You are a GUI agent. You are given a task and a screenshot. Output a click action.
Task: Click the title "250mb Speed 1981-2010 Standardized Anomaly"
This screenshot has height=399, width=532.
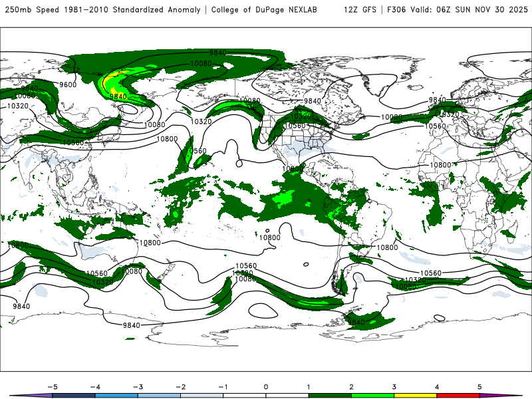coord(103,9)
